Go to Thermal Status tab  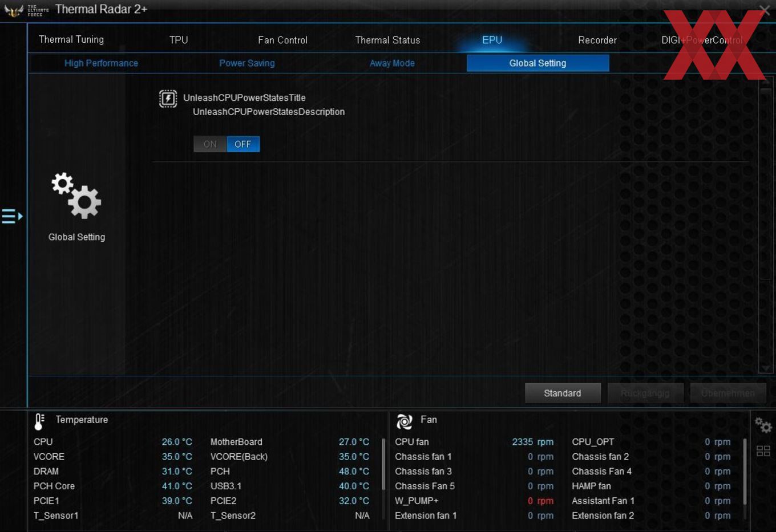pos(387,40)
